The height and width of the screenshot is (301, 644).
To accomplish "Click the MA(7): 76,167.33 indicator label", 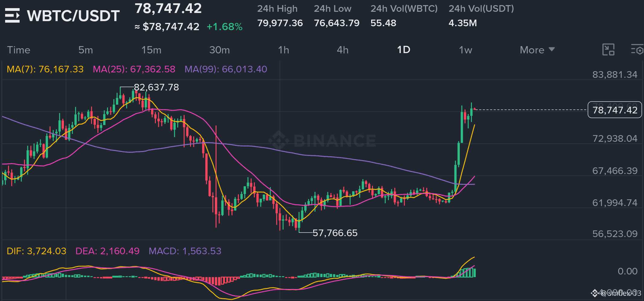I will [45, 69].
